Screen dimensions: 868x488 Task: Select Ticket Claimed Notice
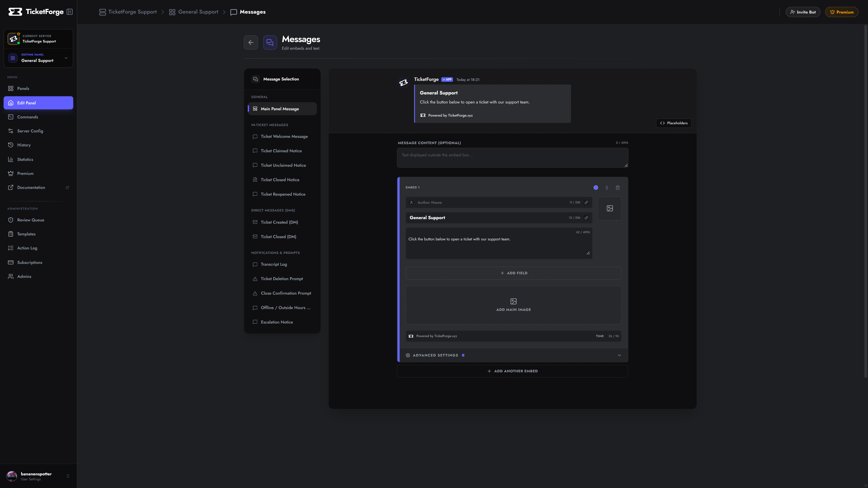coord(282,151)
